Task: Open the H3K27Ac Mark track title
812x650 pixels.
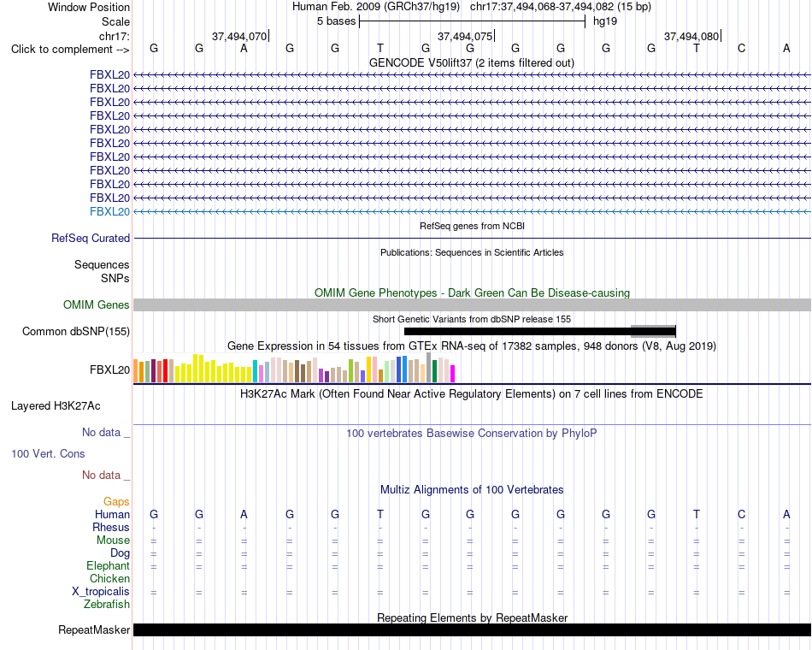Action: (472, 394)
